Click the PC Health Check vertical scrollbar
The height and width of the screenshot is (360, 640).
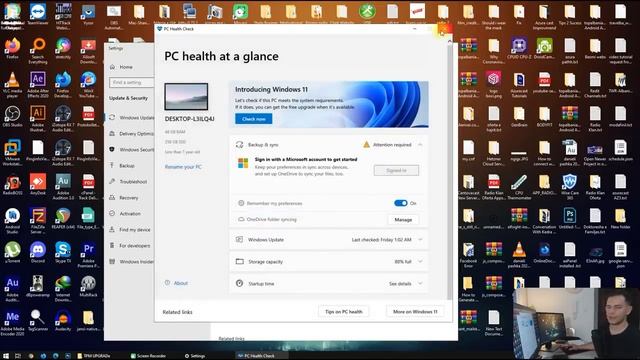(450, 171)
